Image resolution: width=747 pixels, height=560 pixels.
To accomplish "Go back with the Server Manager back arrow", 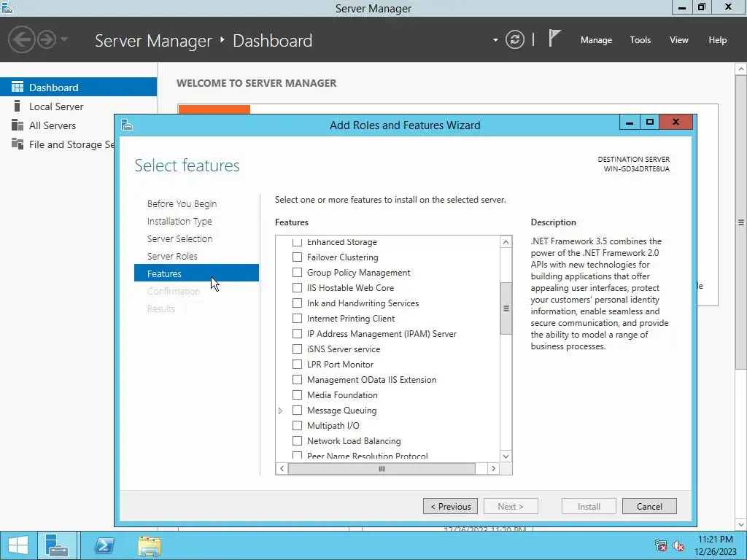I will click(x=21, y=39).
